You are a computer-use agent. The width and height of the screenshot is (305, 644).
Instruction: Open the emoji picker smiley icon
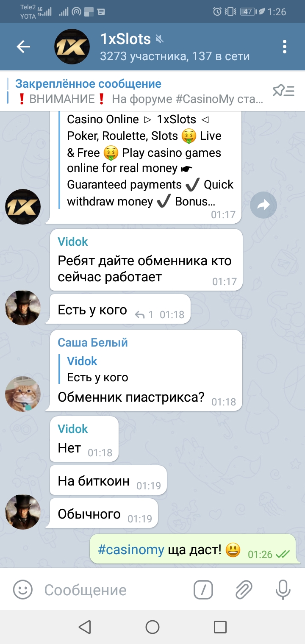pyautogui.click(x=23, y=589)
